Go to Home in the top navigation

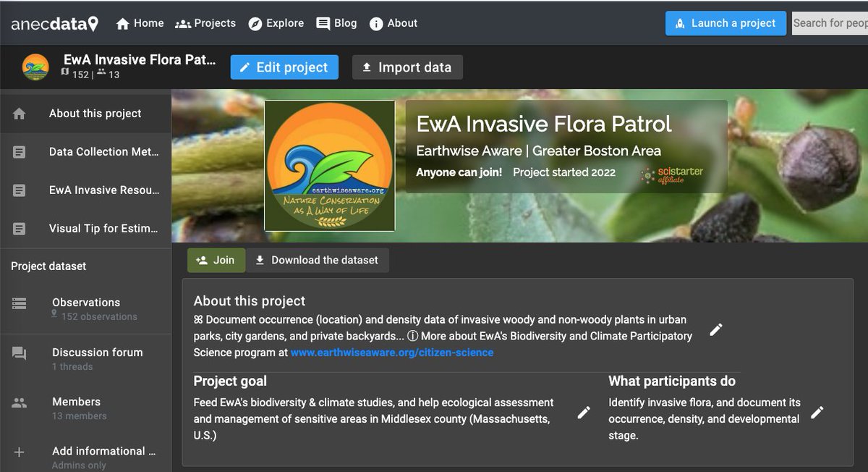(x=140, y=23)
